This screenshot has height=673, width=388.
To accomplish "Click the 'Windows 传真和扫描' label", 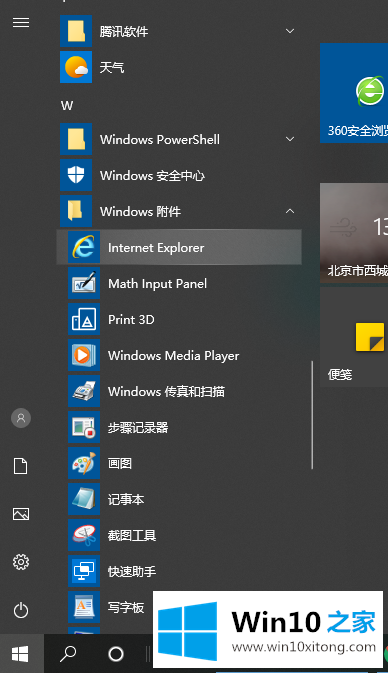I will click(167, 392).
